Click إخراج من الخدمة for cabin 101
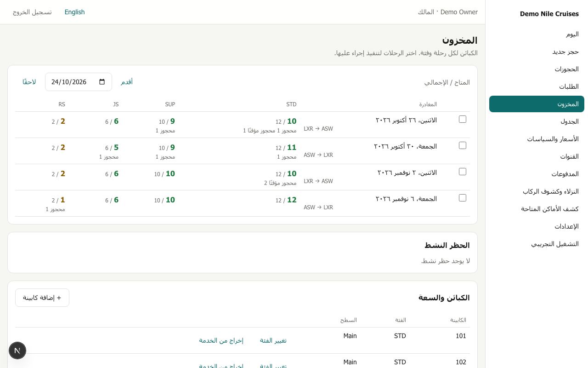 [x=221, y=340]
